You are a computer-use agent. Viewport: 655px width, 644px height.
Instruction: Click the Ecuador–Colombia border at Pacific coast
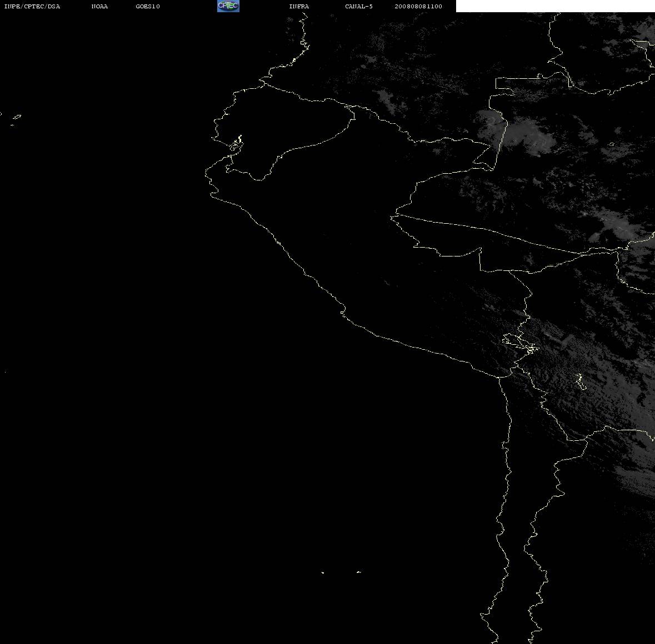263,83
